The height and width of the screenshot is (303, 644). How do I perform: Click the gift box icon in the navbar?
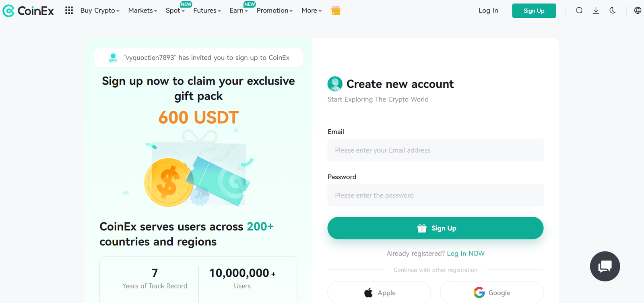pyautogui.click(x=335, y=10)
